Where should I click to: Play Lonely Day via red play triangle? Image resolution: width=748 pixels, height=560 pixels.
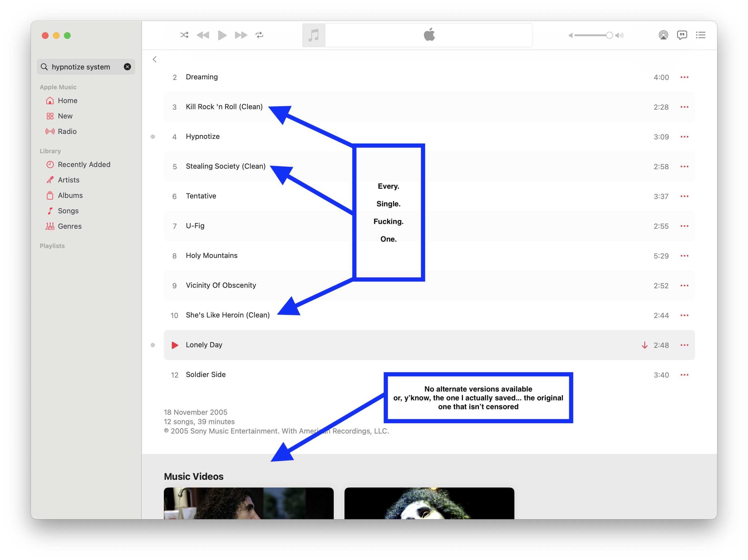pyautogui.click(x=175, y=345)
